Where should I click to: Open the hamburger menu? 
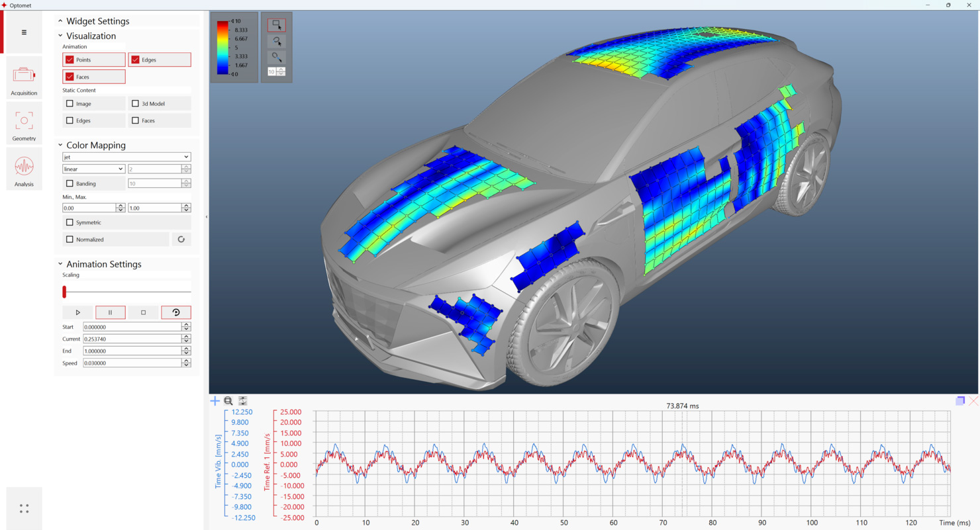[x=24, y=32]
